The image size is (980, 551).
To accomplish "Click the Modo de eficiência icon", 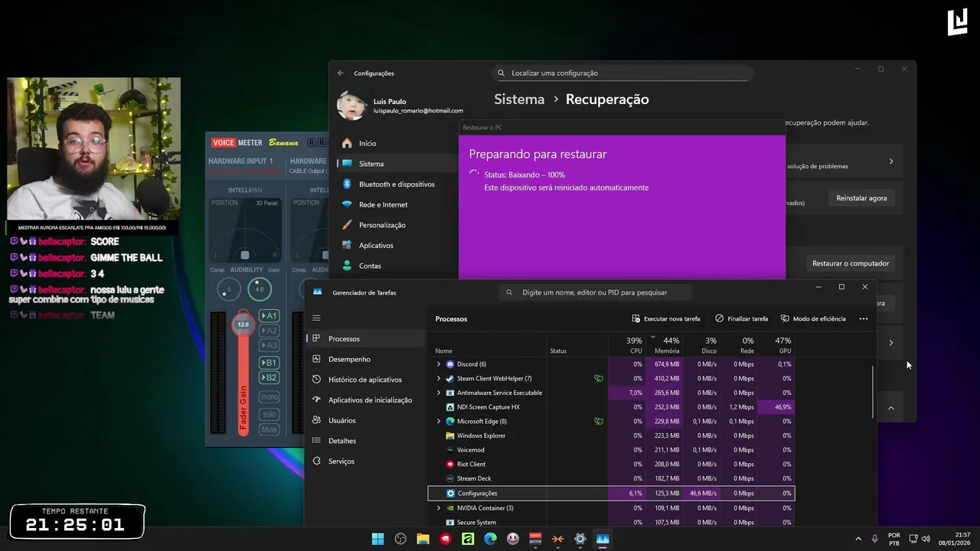I will pyautogui.click(x=785, y=318).
